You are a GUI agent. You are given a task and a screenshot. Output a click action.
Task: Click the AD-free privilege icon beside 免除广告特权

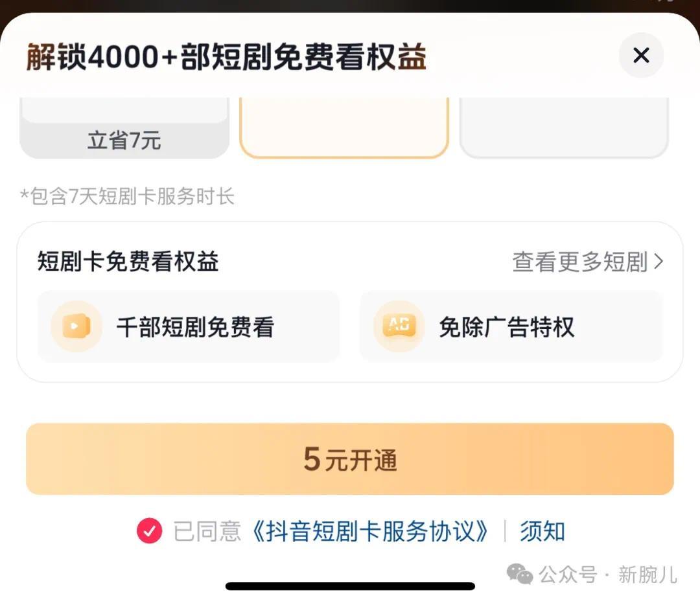click(398, 326)
